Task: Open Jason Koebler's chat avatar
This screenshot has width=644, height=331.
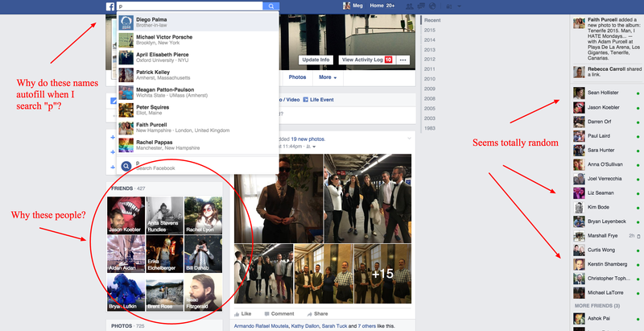Action: coord(579,107)
